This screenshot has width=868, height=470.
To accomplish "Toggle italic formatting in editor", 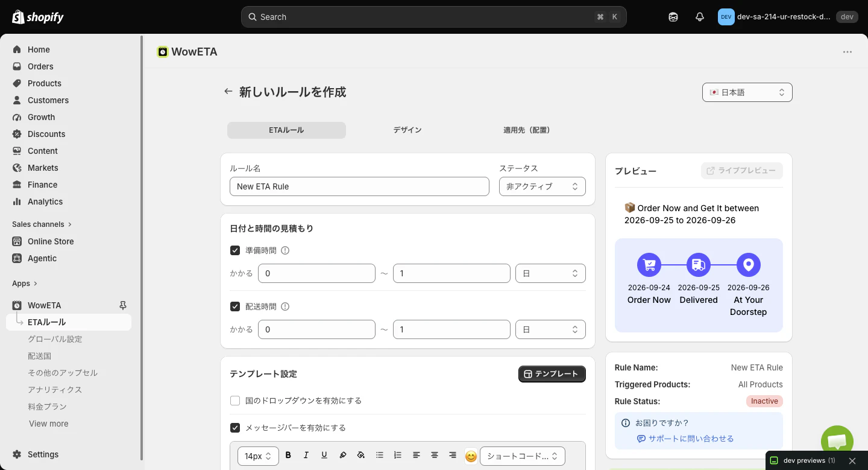I will (x=306, y=456).
